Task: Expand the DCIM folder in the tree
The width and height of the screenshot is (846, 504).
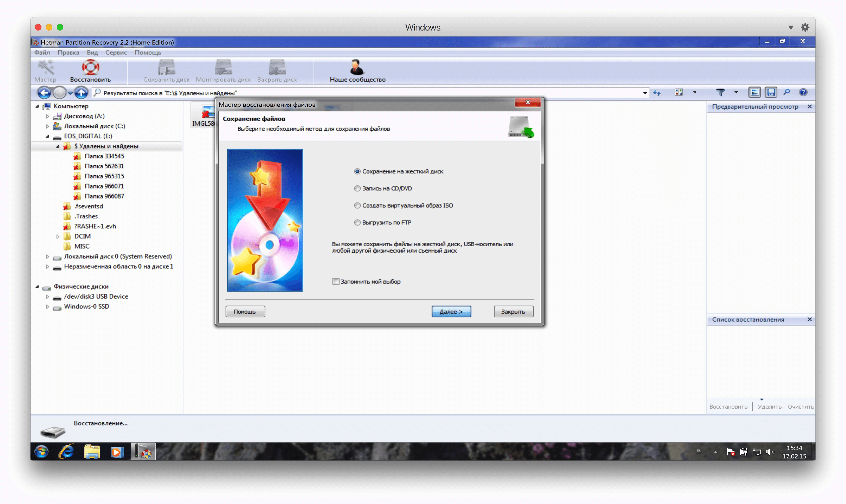Action: pyautogui.click(x=58, y=236)
